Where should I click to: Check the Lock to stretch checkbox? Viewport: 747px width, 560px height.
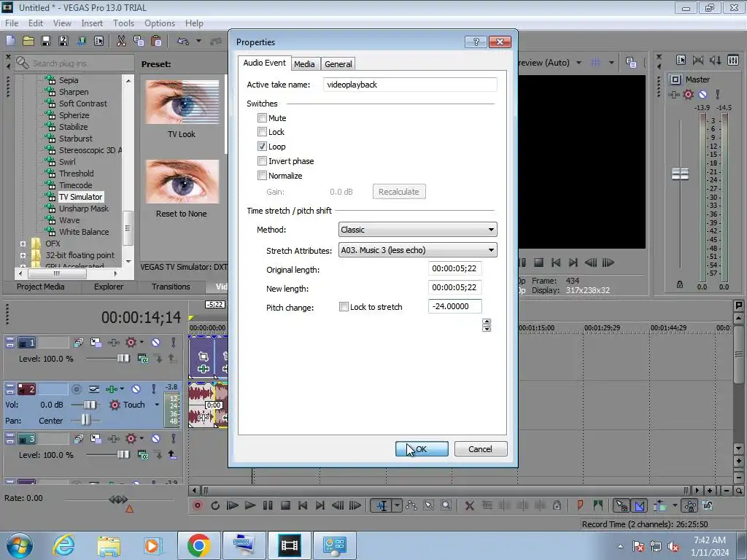coord(344,307)
